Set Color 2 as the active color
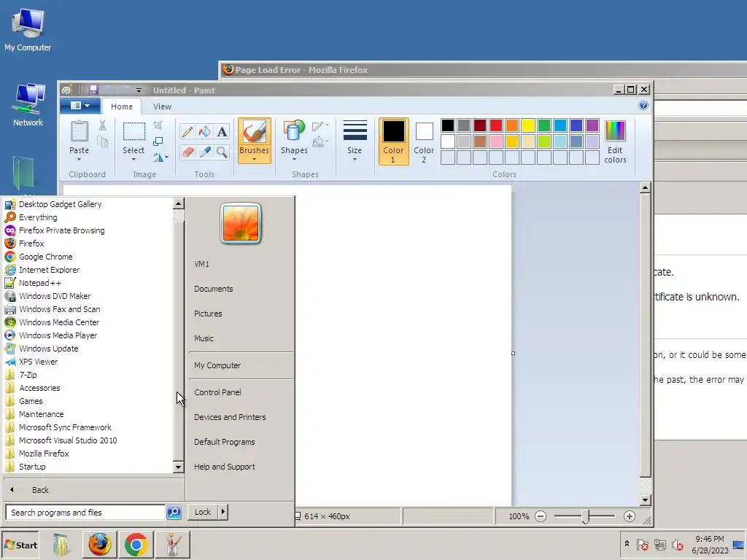The height and width of the screenshot is (560, 747). 424,141
